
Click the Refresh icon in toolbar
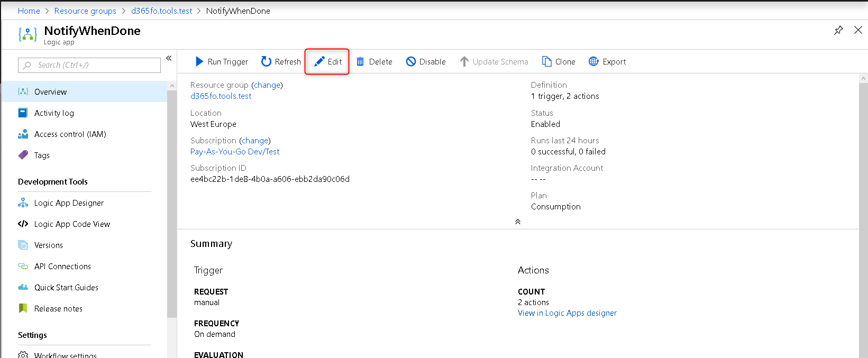pos(266,62)
